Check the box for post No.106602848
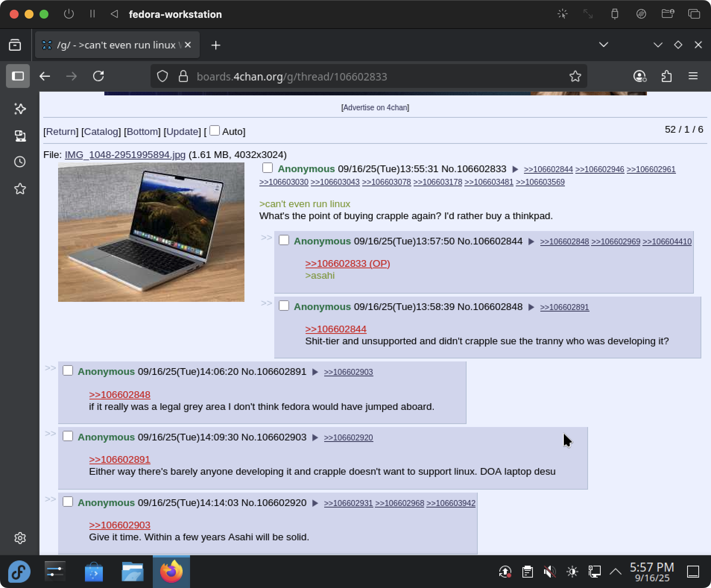The height and width of the screenshot is (588, 711). coord(284,306)
